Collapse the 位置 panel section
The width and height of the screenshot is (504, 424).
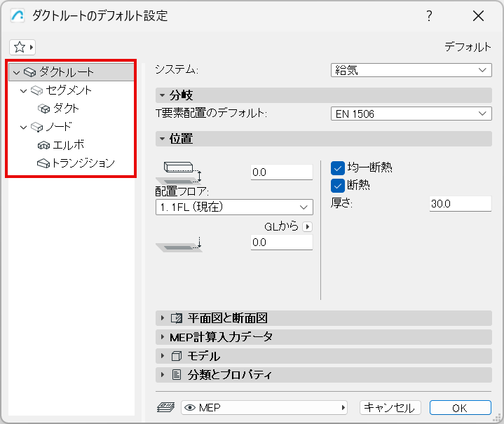coord(163,139)
